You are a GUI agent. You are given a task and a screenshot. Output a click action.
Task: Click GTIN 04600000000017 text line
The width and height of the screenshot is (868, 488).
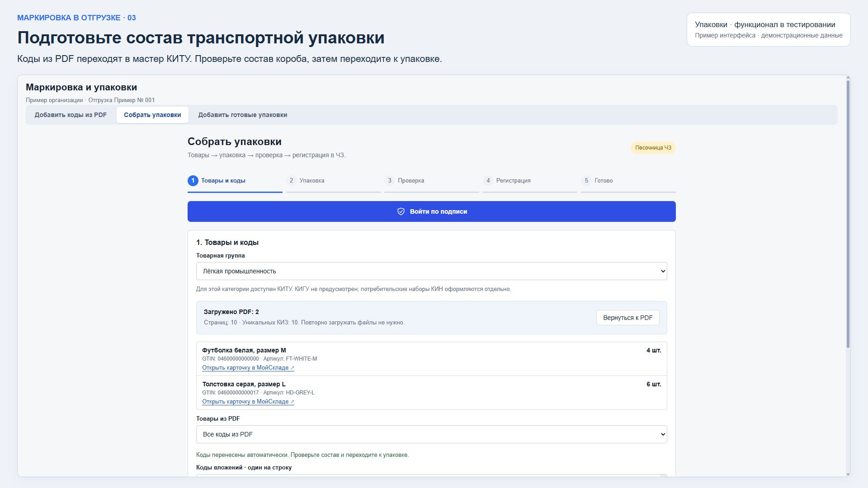point(258,393)
